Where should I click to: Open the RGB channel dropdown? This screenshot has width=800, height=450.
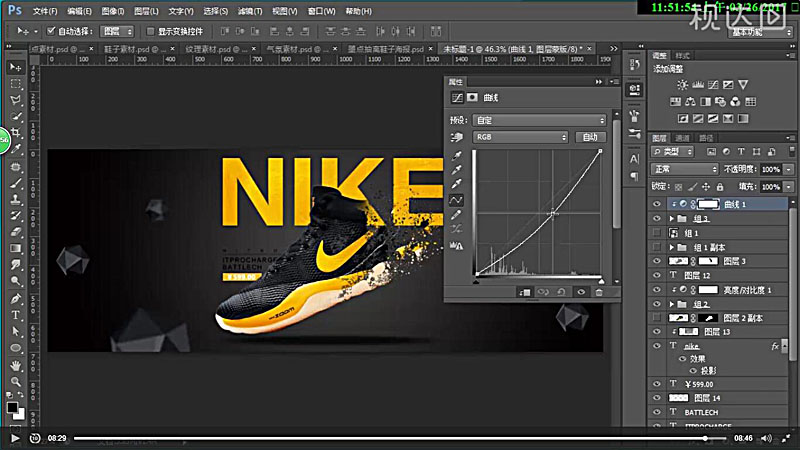(x=520, y=137)
